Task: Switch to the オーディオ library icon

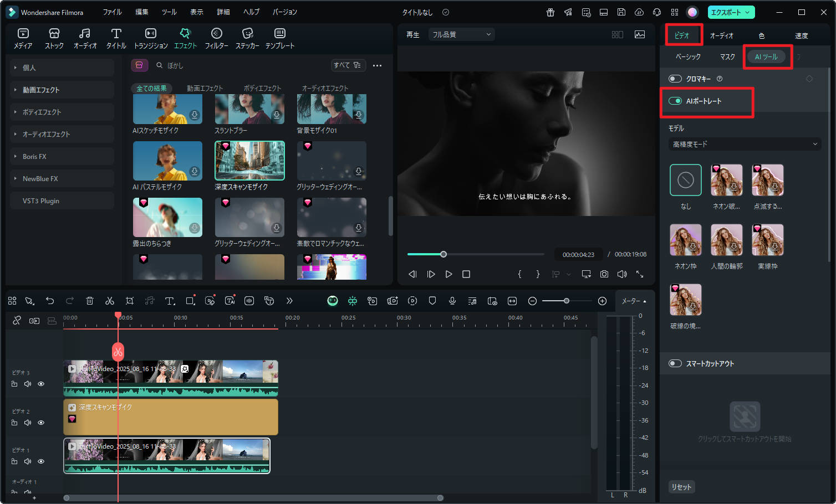Action: 85,39
